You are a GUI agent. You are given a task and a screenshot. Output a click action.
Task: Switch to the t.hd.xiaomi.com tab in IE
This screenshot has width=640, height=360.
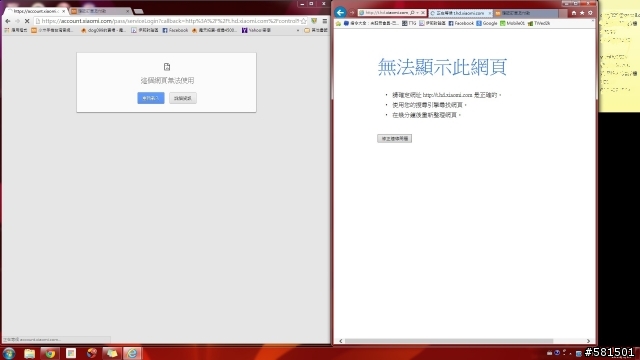click(x=460, y=13)
